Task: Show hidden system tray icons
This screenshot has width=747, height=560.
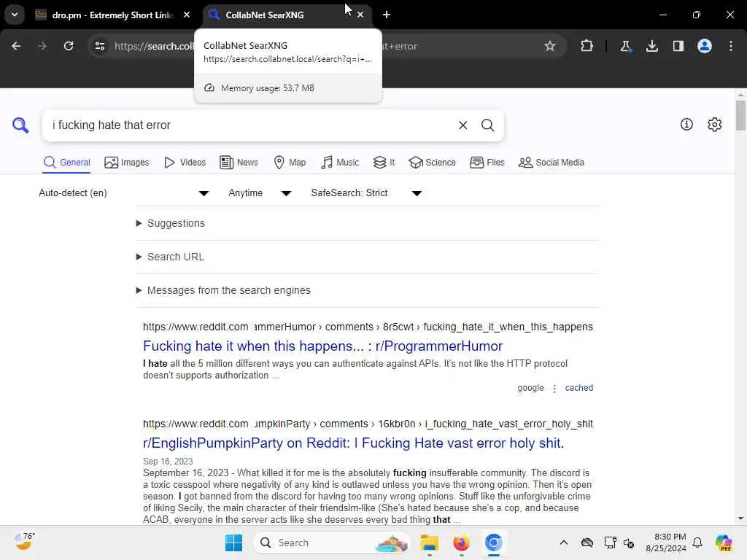Action: coord(564,542)
